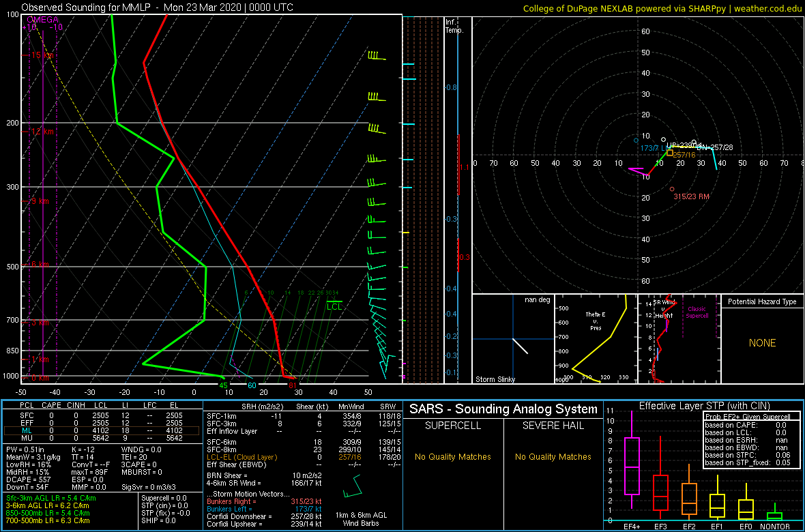Click the green surface dewpoint value 45

click(x=223, y=385)
